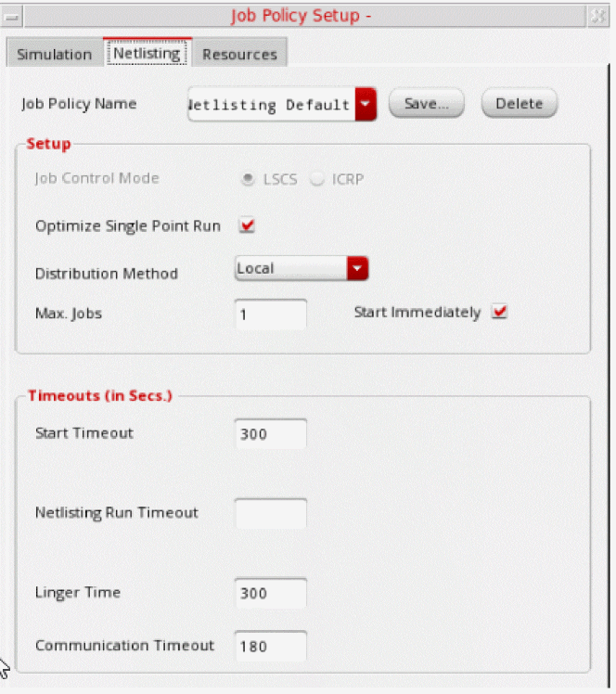
Task: Toggle the Start Immediately checkbox
Action: (x=500, y=312)
